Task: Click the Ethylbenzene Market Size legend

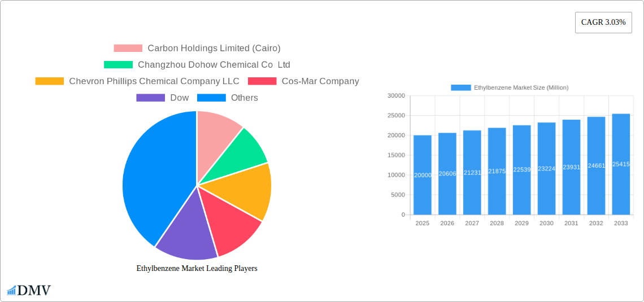Action: click(x=510, y=87)
